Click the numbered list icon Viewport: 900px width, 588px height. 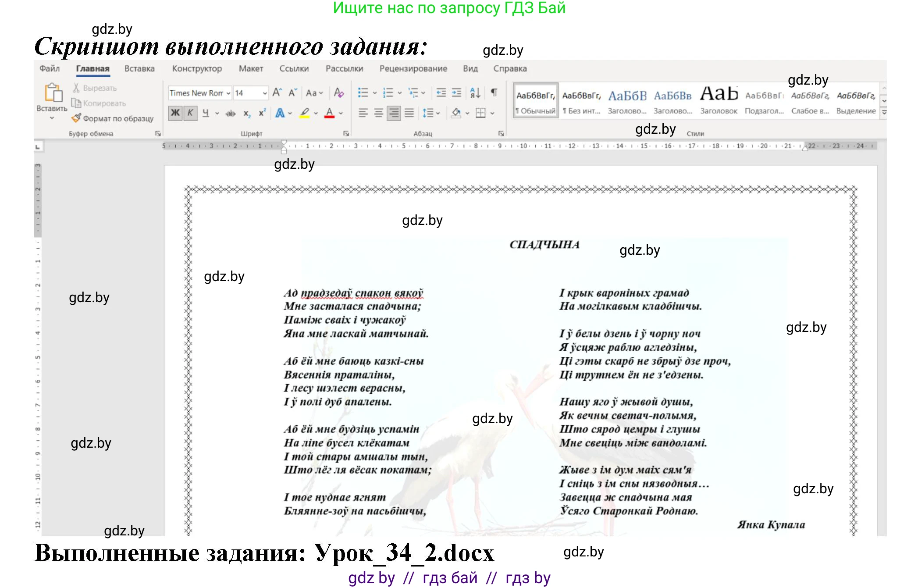pos(388,93)
